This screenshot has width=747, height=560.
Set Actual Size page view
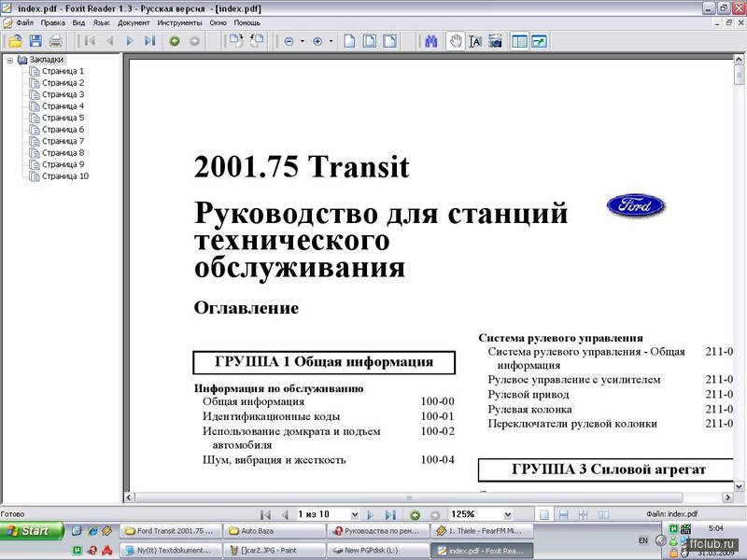pos(349,41)
